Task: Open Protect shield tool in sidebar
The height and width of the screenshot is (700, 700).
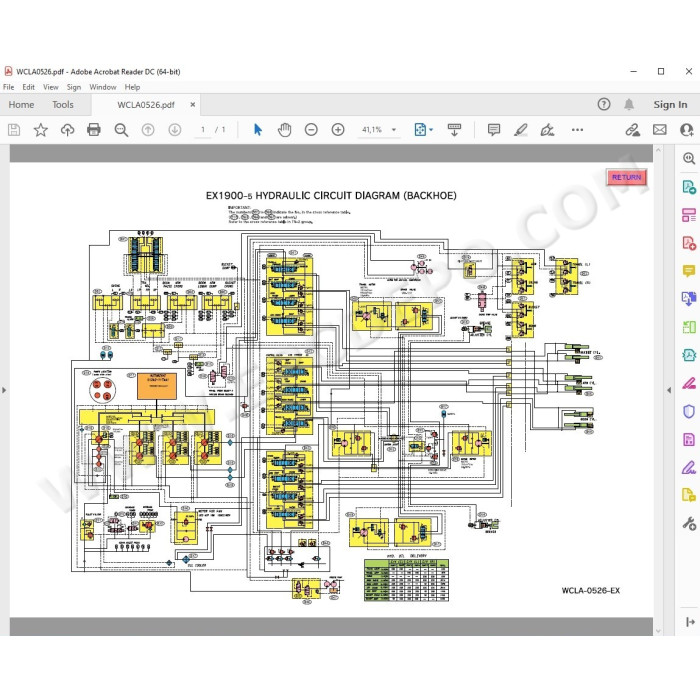Action: pyautogui.click(x=689, y=411)
